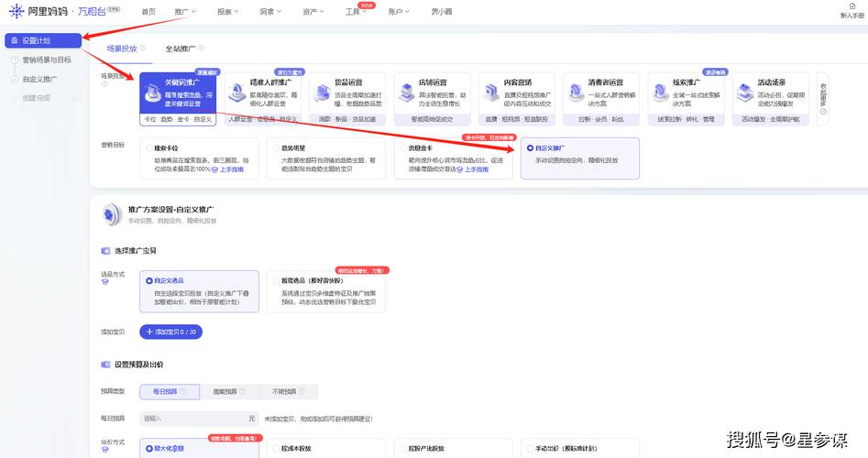Viewport: 868px width, 458px height.
Task: Open the 洞察 dropdown menu
Action: (270, 11)
